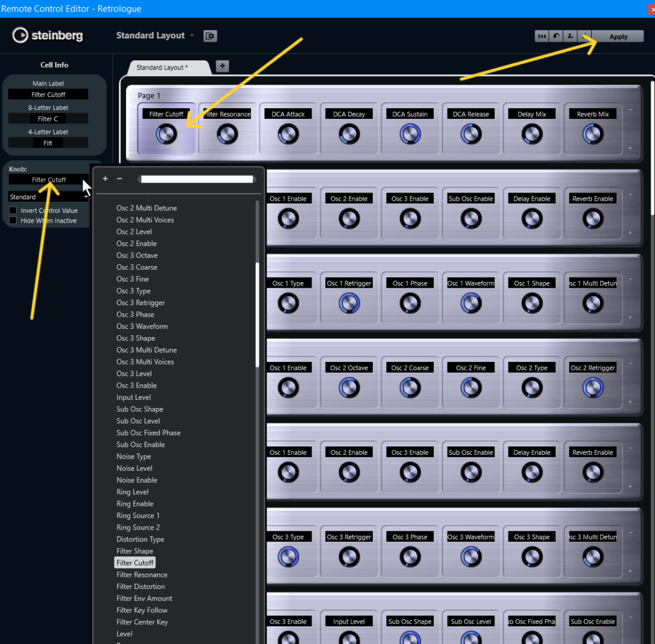This screenshot has width=655, height=644.
Task: Choose Filter Shape from parameter list
Action: pos(135,551)
